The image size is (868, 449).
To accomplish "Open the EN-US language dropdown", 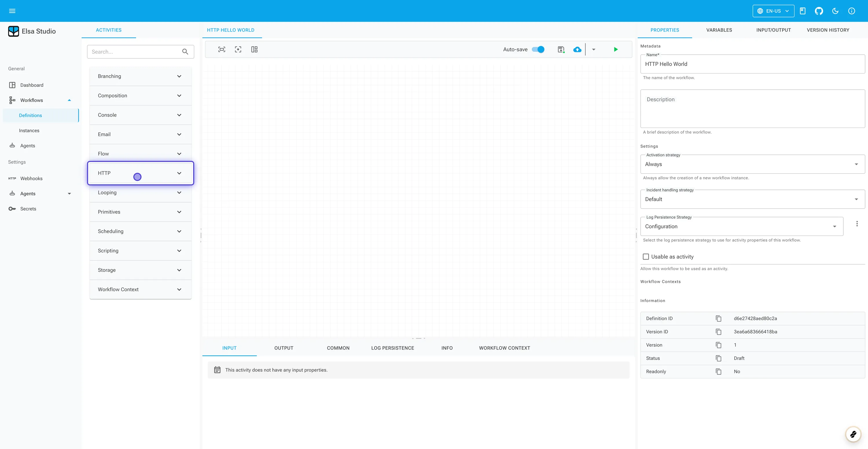I will tap(773, 11).
